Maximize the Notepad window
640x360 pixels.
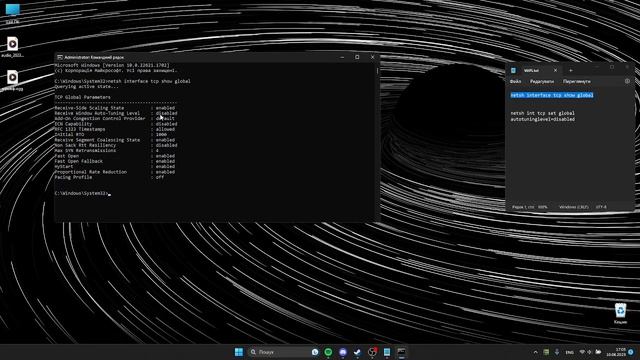click(x=612, y=67)
